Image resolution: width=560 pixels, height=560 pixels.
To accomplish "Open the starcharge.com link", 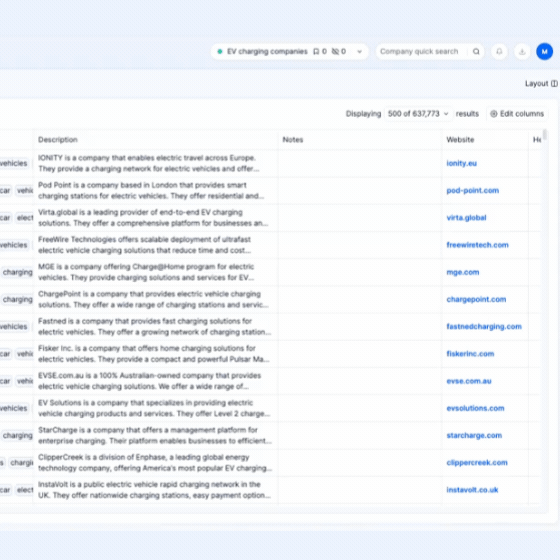I will pos(474,435).
